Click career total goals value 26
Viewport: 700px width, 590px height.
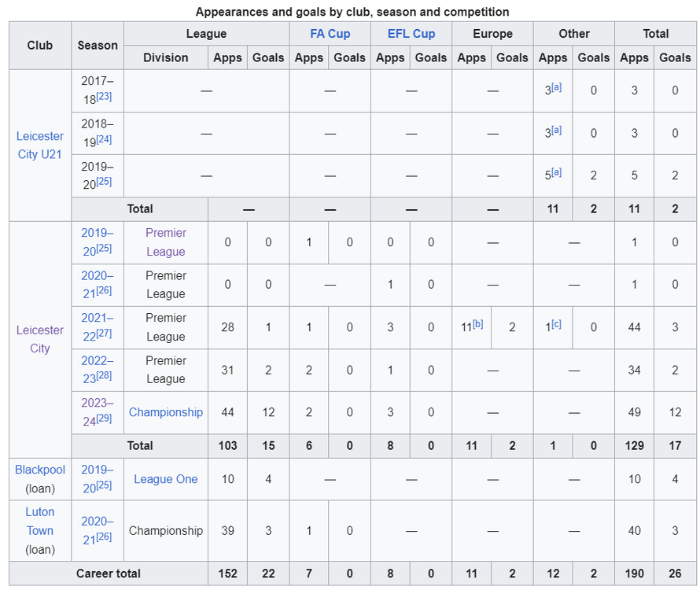click(675, 573)
